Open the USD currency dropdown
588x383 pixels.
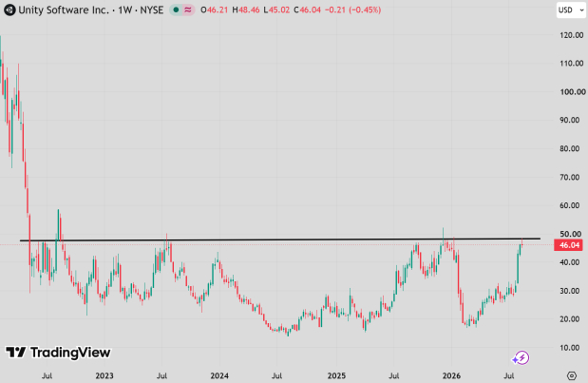571,10
